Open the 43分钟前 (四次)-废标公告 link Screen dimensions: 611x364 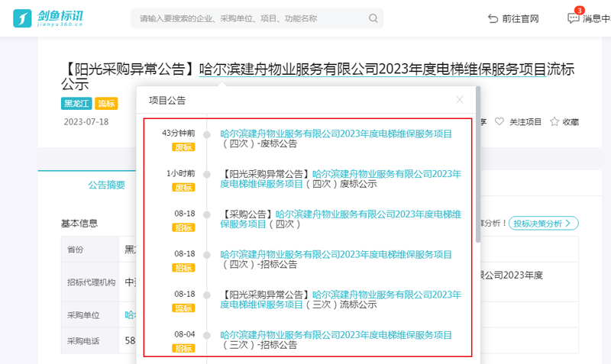[x=336, y=139]
